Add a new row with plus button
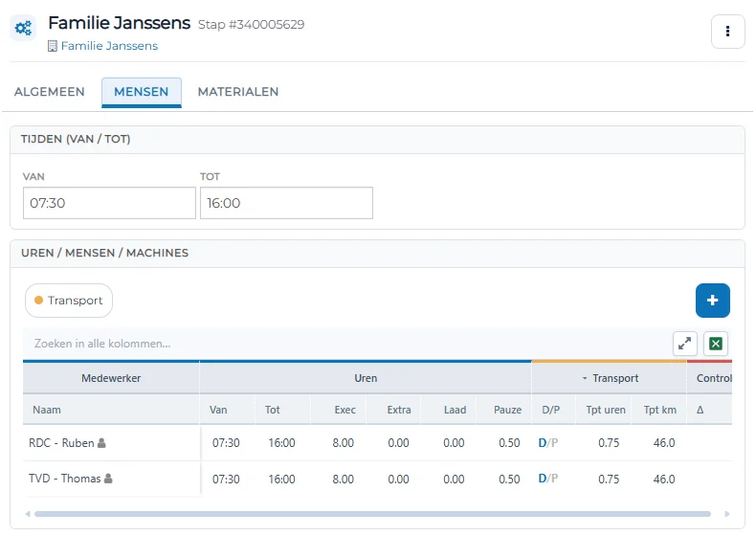 713,301
